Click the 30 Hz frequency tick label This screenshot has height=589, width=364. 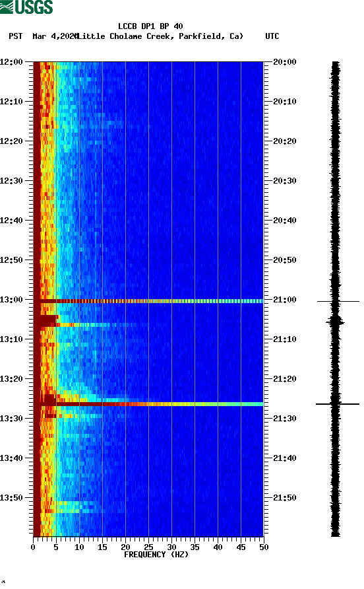click(x=171, y=547)
